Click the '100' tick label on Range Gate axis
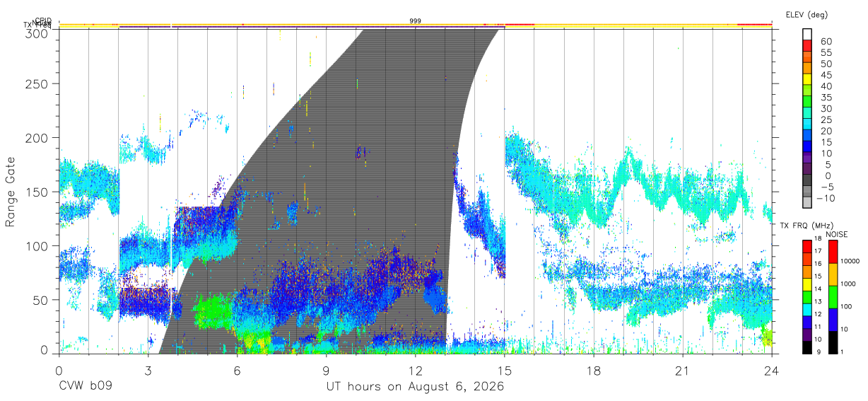 coord(37,245)
